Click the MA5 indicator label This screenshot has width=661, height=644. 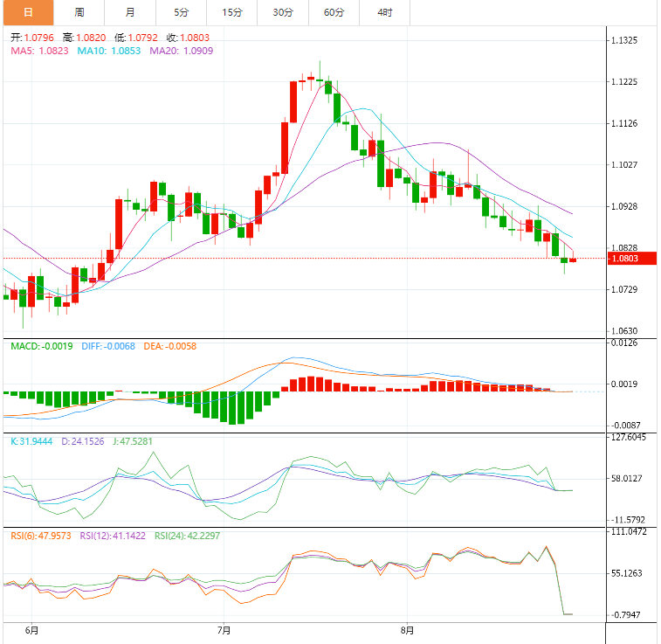[39, 52]
